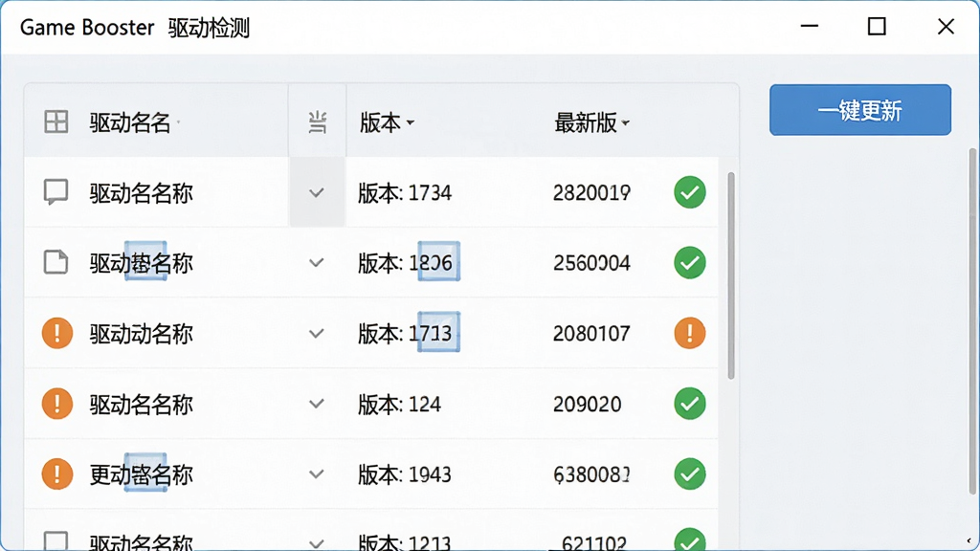Click the window's far-right vertical scrollbar

coord(972,321)
